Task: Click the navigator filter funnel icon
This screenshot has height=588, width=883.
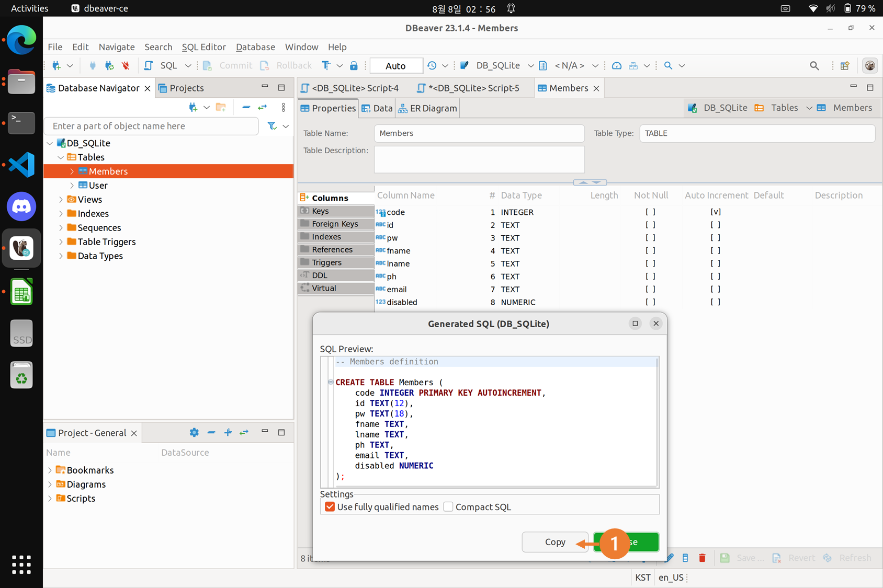Action: [272, 126]
